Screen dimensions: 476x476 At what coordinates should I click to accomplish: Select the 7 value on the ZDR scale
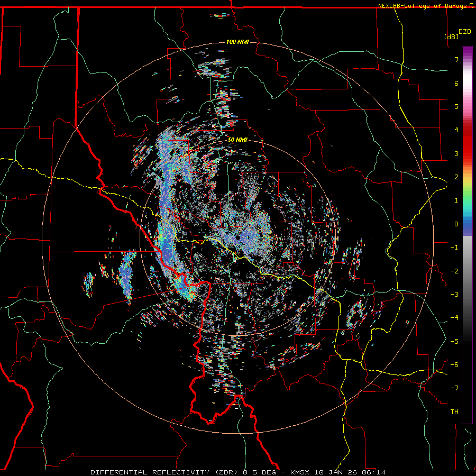(456, 59)
